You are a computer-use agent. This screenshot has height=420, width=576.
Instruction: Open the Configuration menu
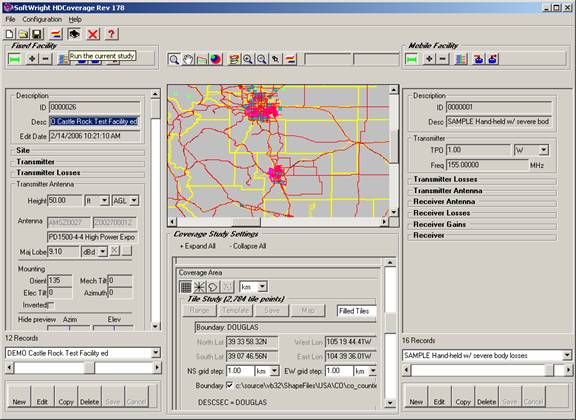(42, 19)
